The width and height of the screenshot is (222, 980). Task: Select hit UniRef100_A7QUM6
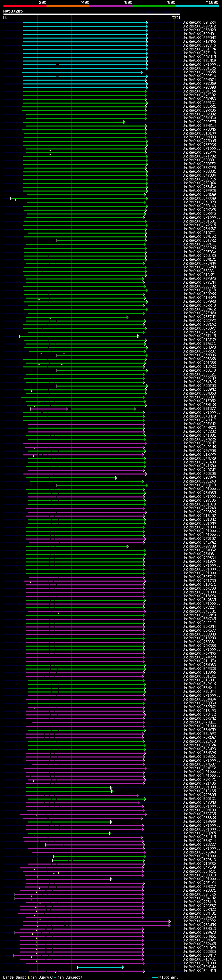tap(199, 130)
